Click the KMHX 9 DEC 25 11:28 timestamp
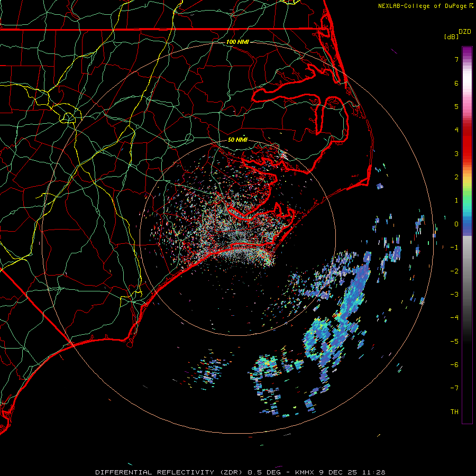The image size is (476, 476). [x=340, y=472]
